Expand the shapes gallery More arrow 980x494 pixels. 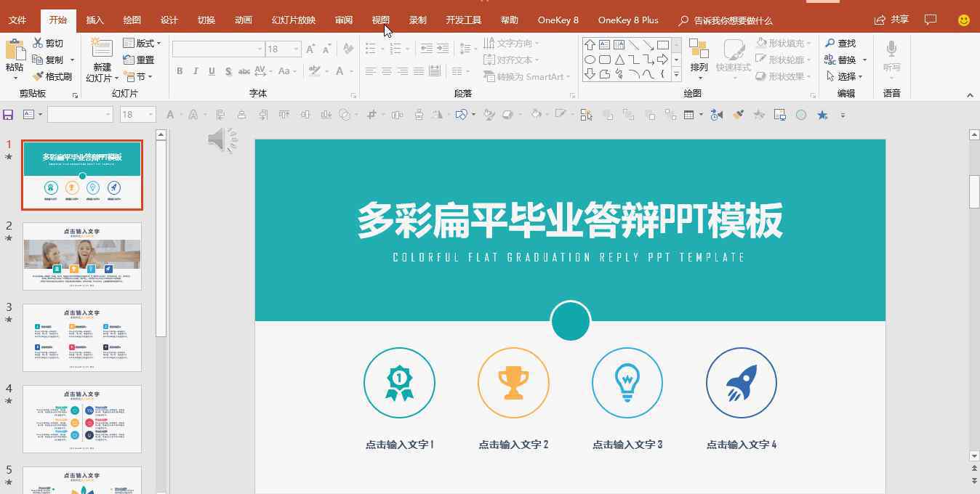coord(677,74)
